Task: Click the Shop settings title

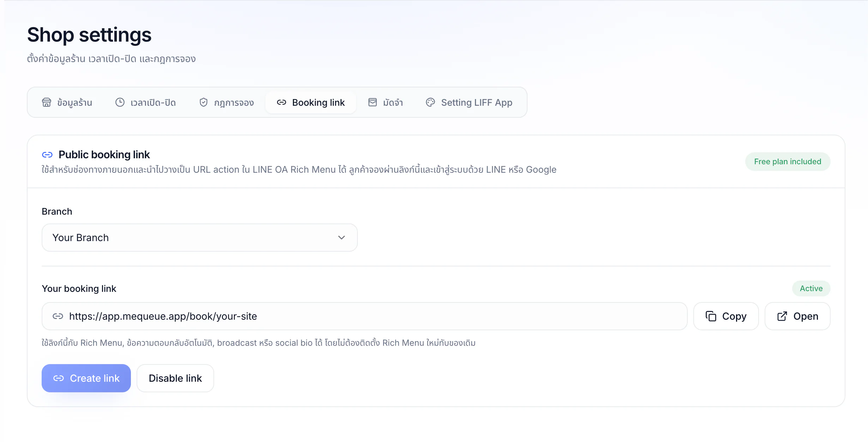Action: [89, 35]
